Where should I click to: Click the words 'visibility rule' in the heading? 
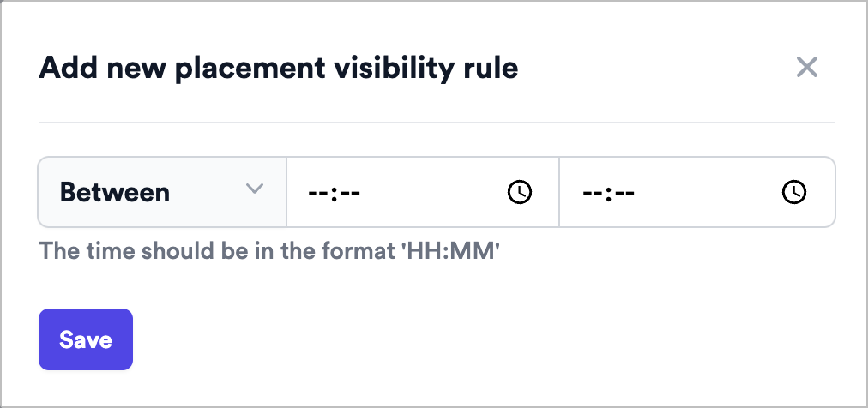[433, 69]
